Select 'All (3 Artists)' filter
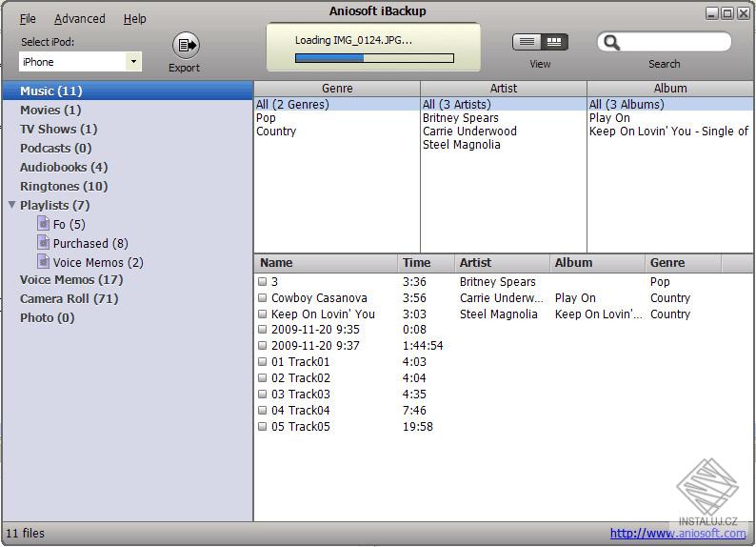The width and height of the screenshot is (756, 547). pos(504,104)
